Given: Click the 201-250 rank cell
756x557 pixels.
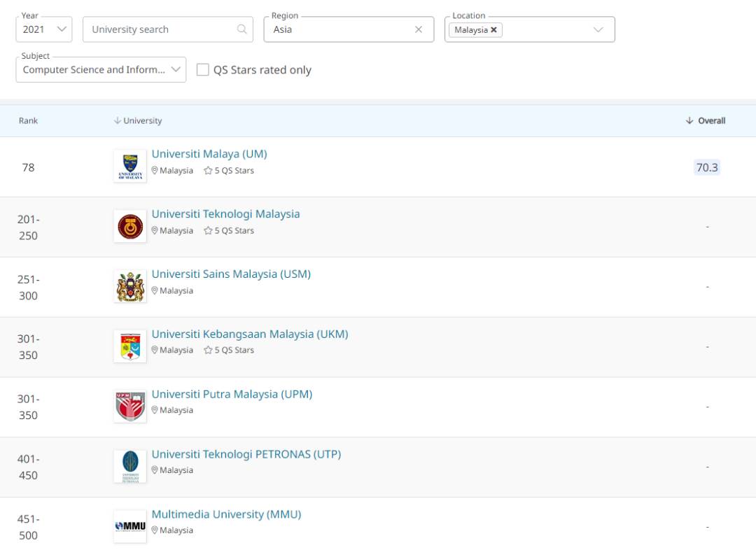Looking at the screenshot, I should 29,227.
